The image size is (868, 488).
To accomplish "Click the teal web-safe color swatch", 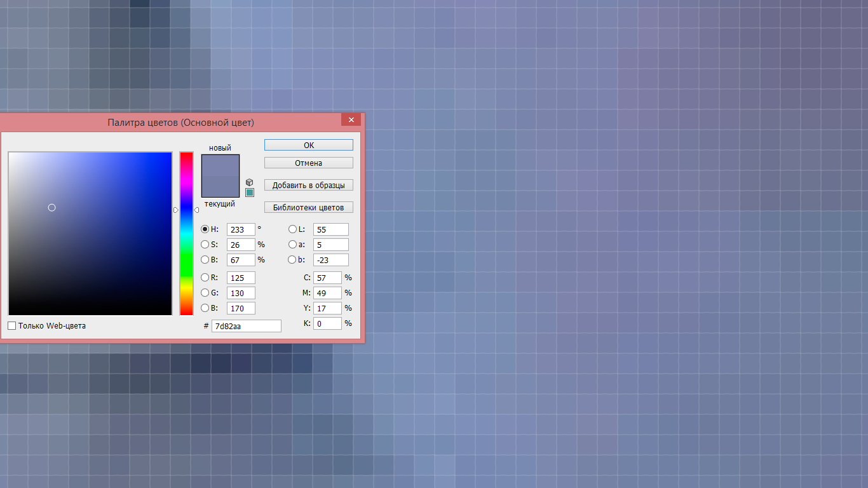I will [x=249, y=193].
